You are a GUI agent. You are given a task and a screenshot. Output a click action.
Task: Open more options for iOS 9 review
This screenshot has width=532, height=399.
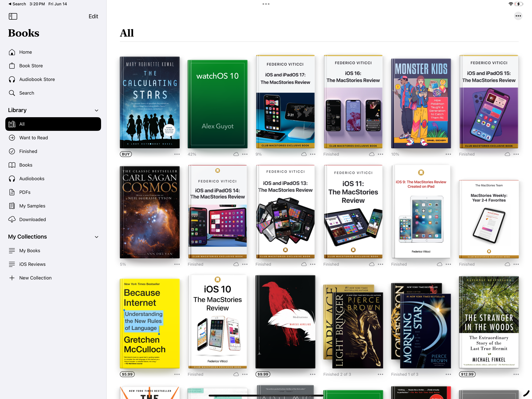tap(448, 264)
